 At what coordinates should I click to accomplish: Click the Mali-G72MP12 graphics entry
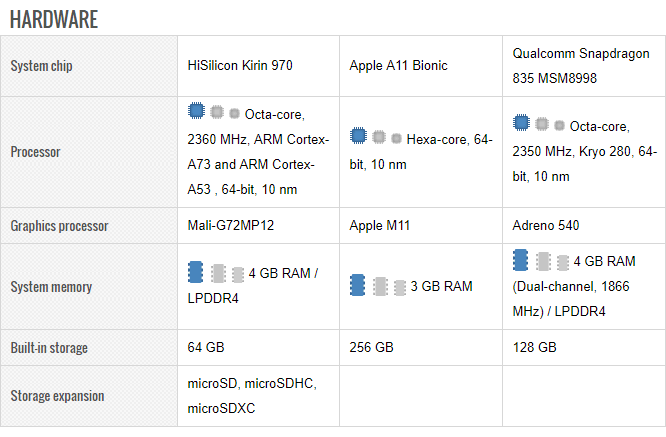pos(231,226)
